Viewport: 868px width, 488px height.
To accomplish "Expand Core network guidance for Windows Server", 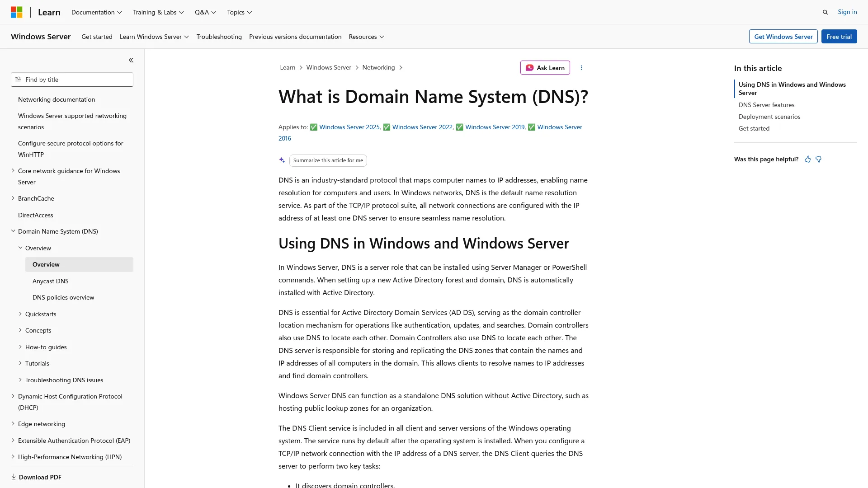I will (13, 171).
